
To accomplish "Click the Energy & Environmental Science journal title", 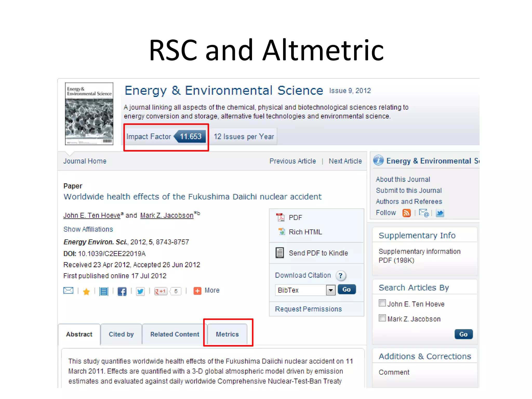I will point(224,91).
